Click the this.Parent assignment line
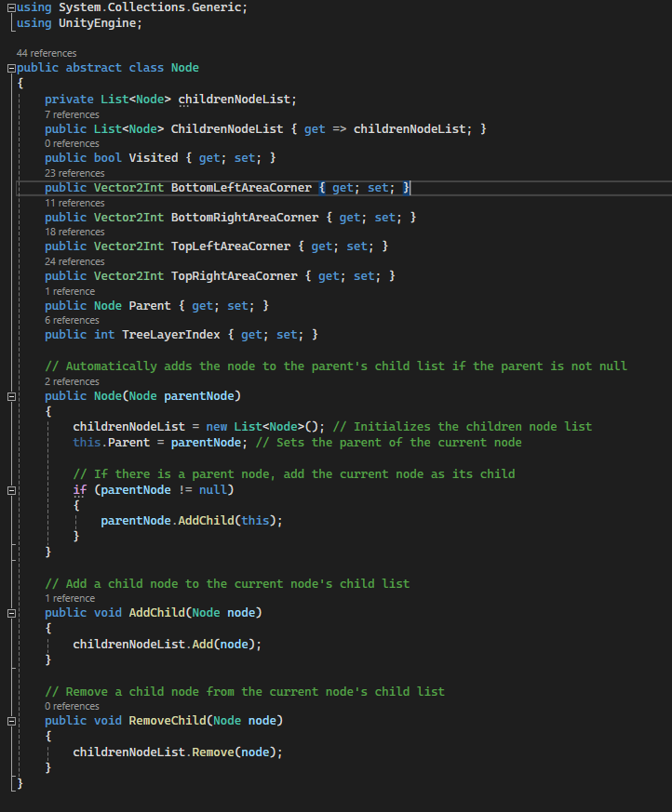 click(x=160, y=443)
